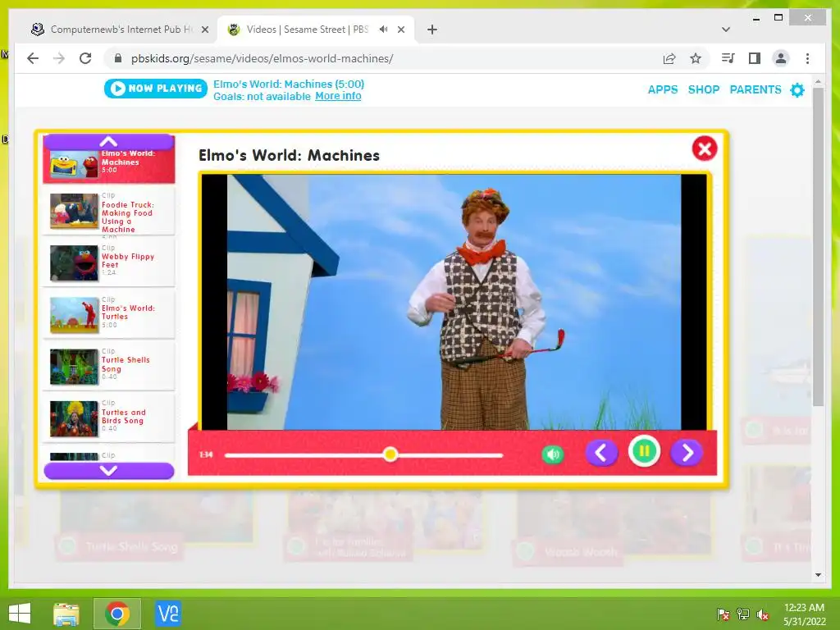Open the PARENTS link

[756, 89]
